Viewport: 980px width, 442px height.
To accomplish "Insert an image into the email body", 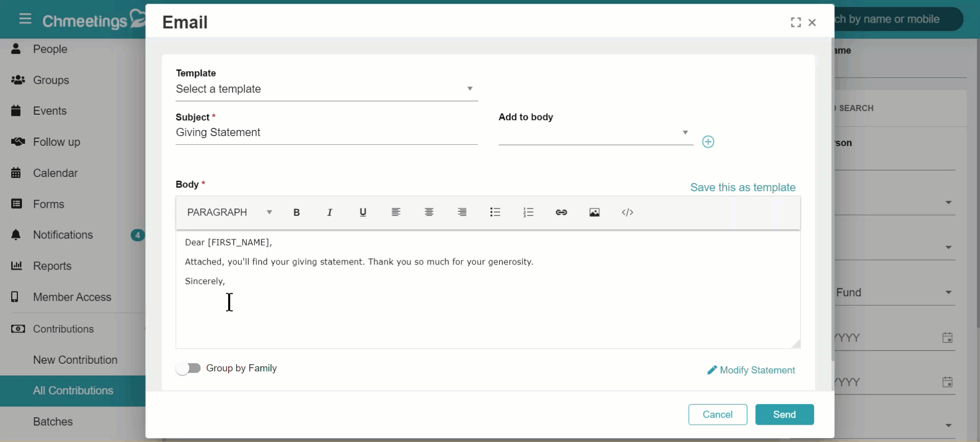I will [594, 212].
